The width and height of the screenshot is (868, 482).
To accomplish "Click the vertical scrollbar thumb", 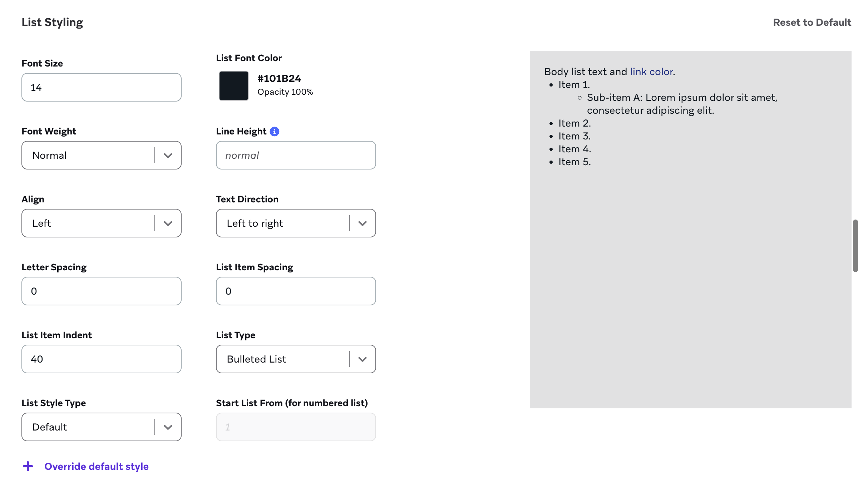I will point(855,246).
